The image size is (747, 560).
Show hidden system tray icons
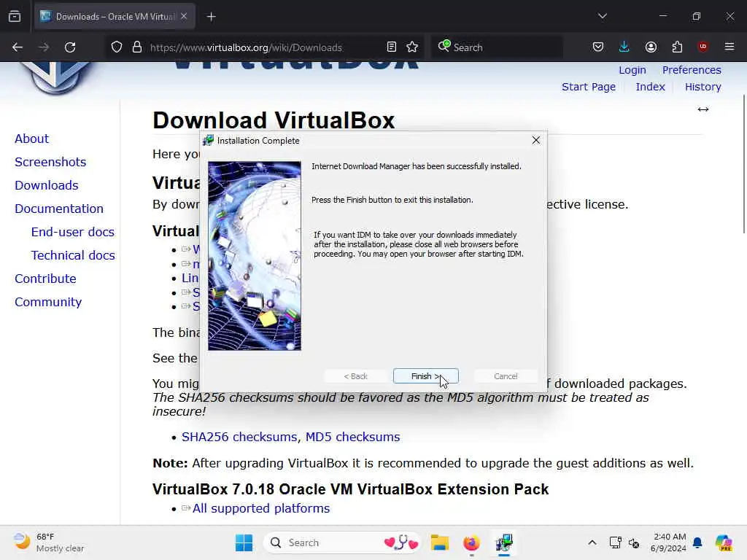pyautogui.click(x=592, y=542)
